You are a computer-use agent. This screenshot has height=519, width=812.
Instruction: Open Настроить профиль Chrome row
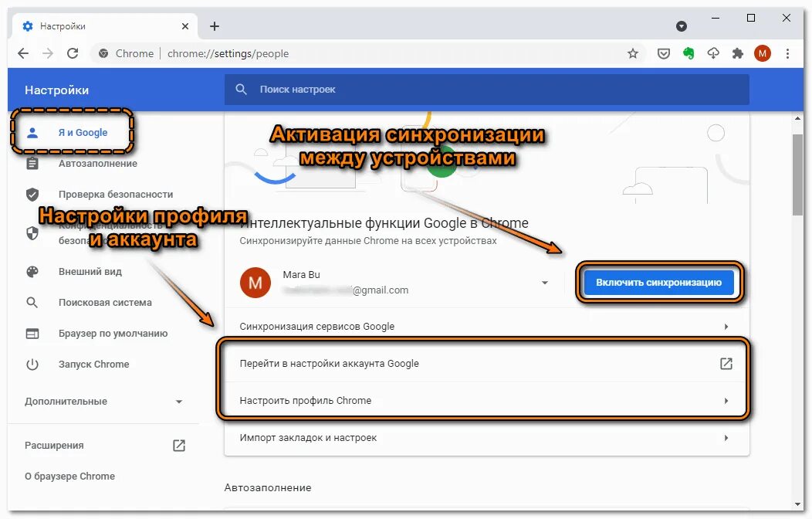(x=487, y=400)
